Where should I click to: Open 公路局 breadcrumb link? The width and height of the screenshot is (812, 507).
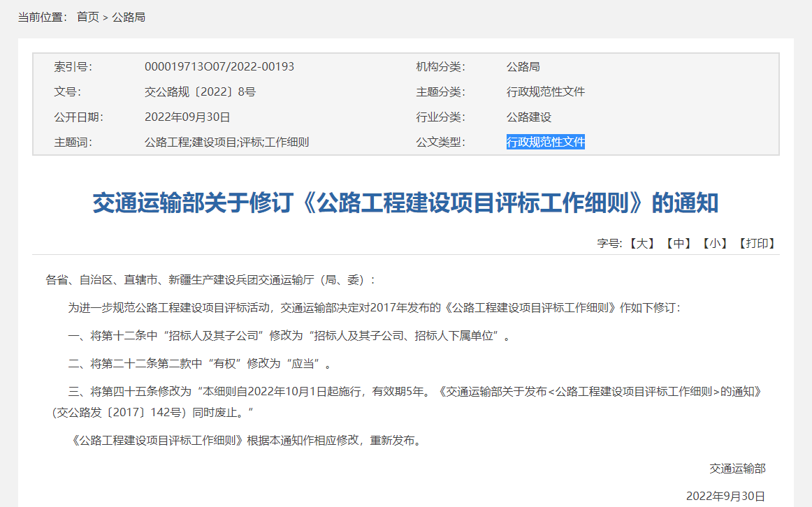click(x=129, y=17)
